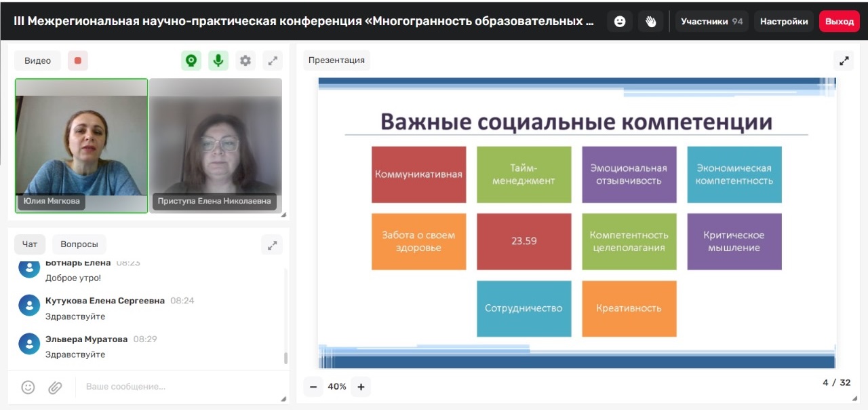Switch to the Вопросы tab

pyautogui.click(x=79, y=244)
